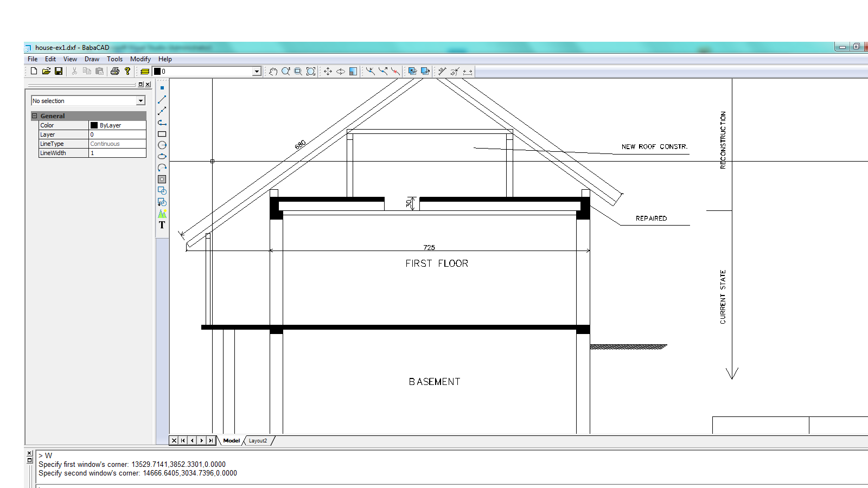
Task: Select the aligned dimension tool
Action: (442, 71)
